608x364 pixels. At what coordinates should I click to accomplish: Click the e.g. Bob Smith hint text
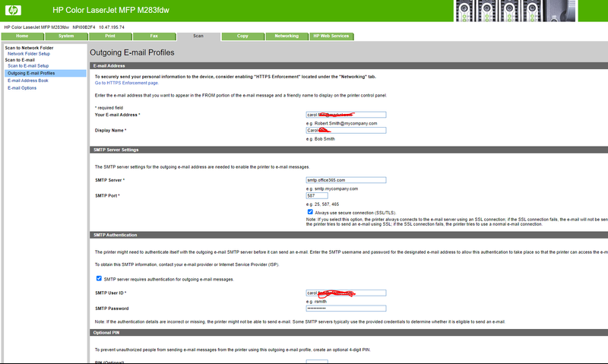(320, 139)
